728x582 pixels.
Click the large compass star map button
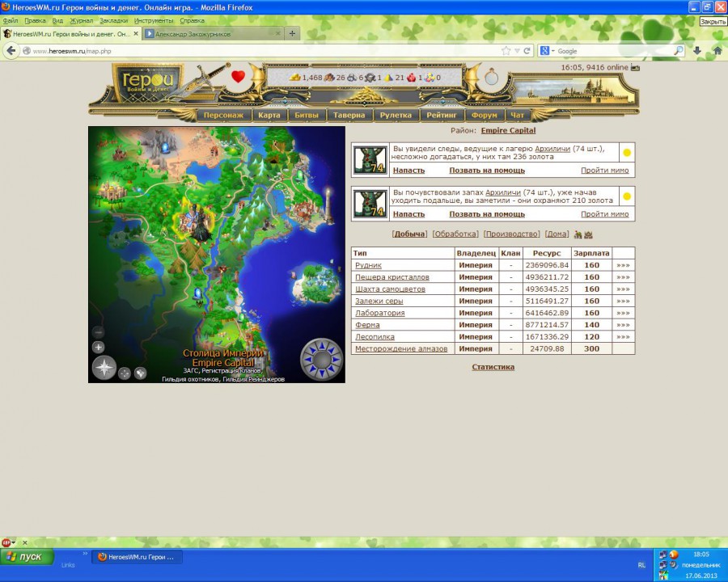(104, 368)
